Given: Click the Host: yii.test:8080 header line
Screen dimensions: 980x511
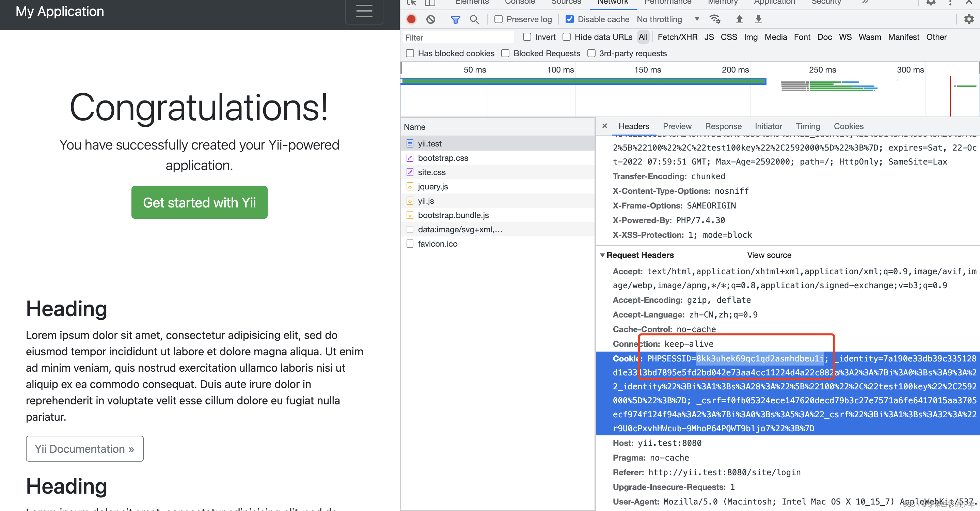Looking at the screenshot, I should point(657,443).
